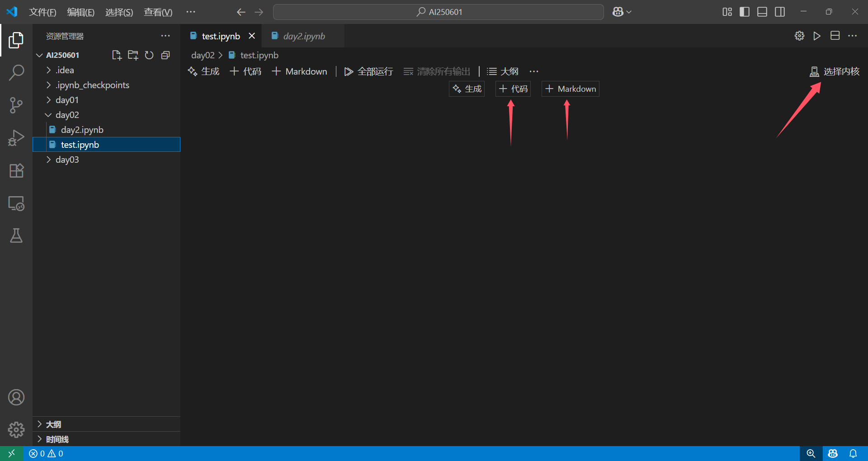
Task: Open the Search view in the activity bar
Action: pos(16,72)
